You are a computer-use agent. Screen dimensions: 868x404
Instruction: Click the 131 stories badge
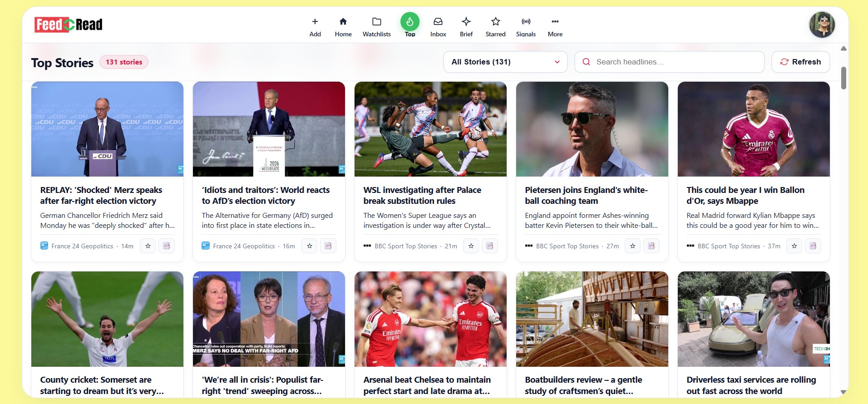[124, 62]
